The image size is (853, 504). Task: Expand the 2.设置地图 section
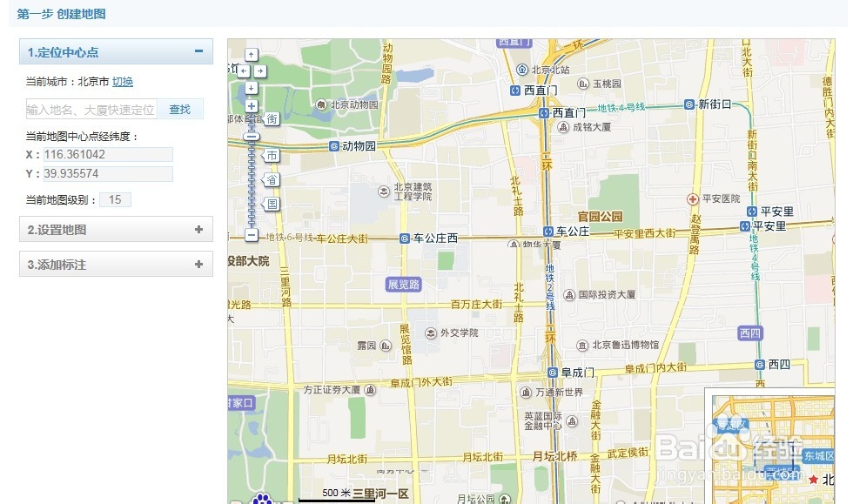(116, 229)
